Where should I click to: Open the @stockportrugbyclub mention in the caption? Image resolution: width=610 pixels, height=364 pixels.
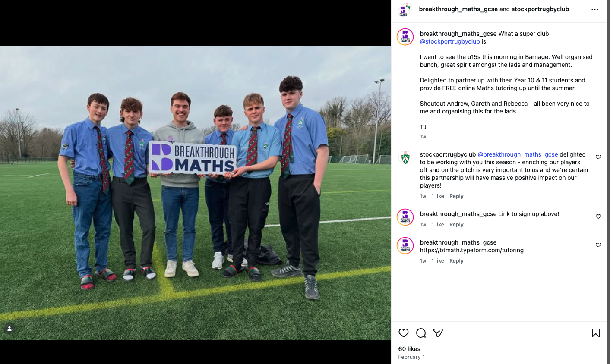(450, 41)
